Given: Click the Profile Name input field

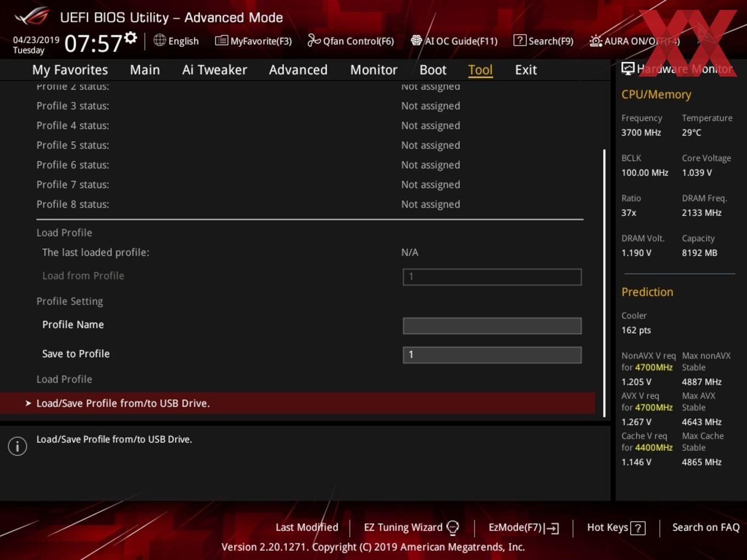Looking at the screenshot, I should point(492,326).
